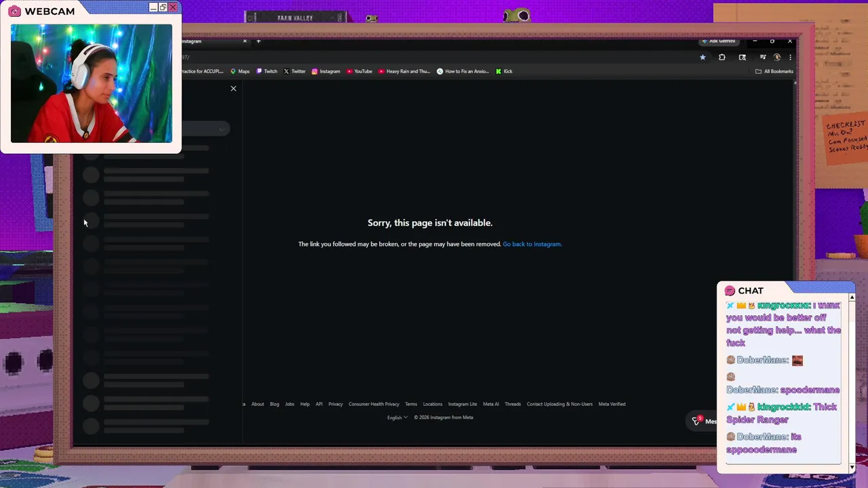
Task: Open the All Bookmarks folder
Action: click(774, 71)
